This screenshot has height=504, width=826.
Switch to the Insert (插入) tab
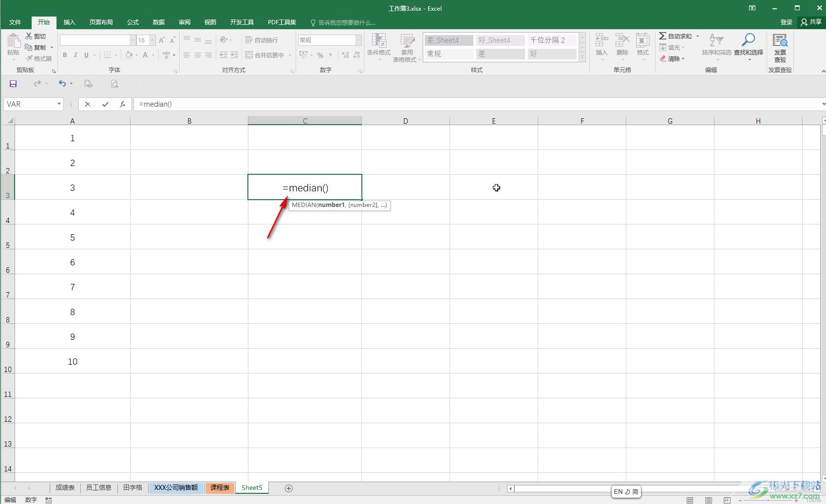tap(70, 22)
